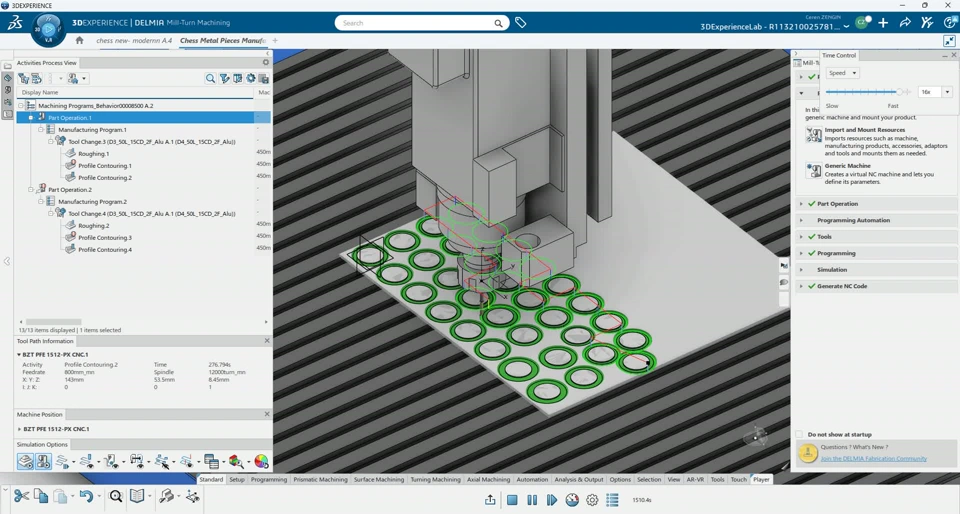Click the plus add icon in top bar
Viewport: 960px width, 514px height.
point(883,23)
